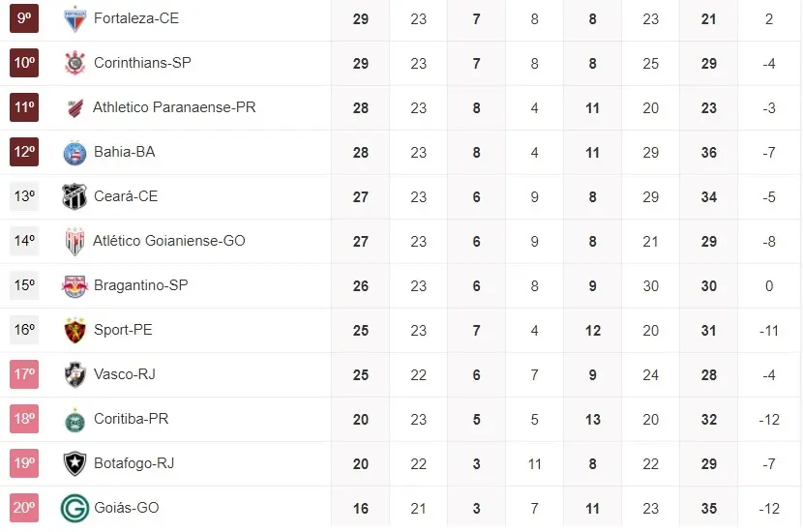Click the Botafogo-RJ star crest
The height and width of the screenshot is (532, 803).
74,464
